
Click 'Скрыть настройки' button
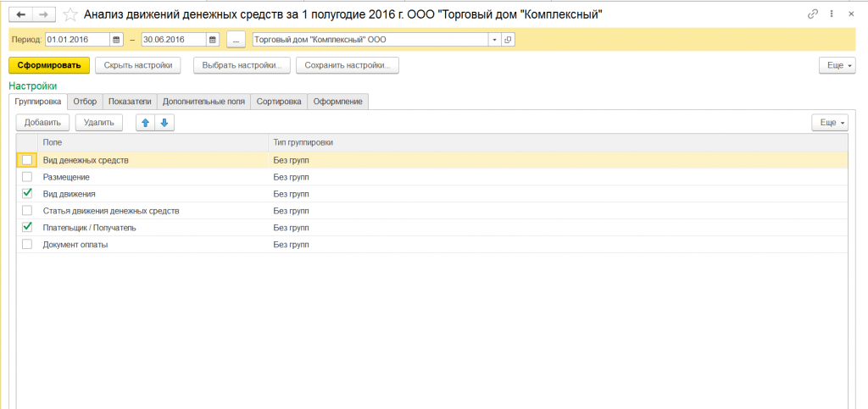pyautogui.click(x=138, y=65)
